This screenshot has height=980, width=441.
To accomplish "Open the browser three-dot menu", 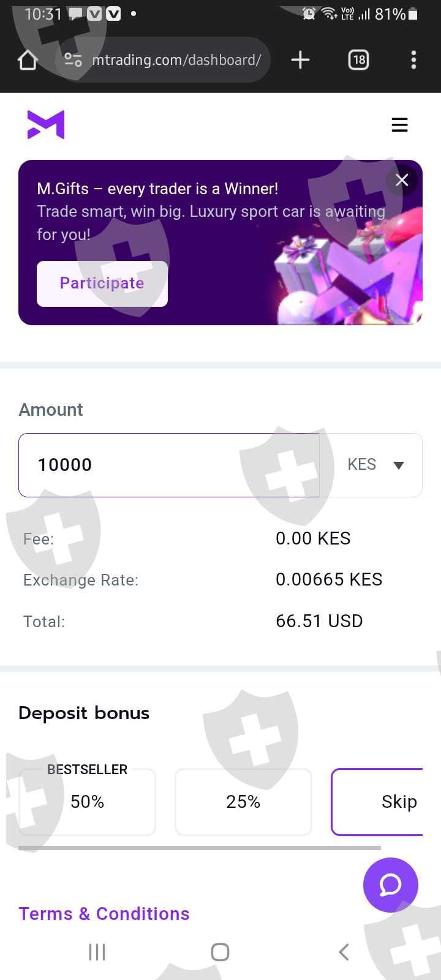I will [x=413, y=60].
